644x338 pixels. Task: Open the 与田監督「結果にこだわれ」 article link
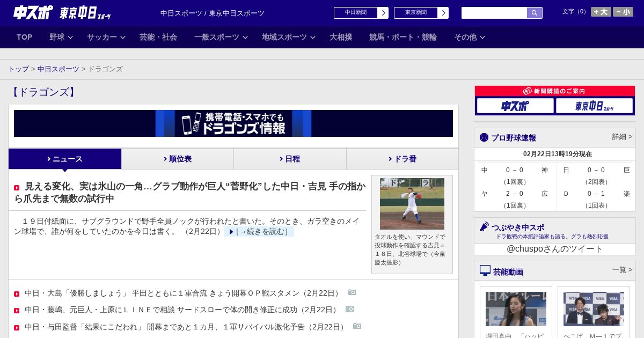click(186, 327)
